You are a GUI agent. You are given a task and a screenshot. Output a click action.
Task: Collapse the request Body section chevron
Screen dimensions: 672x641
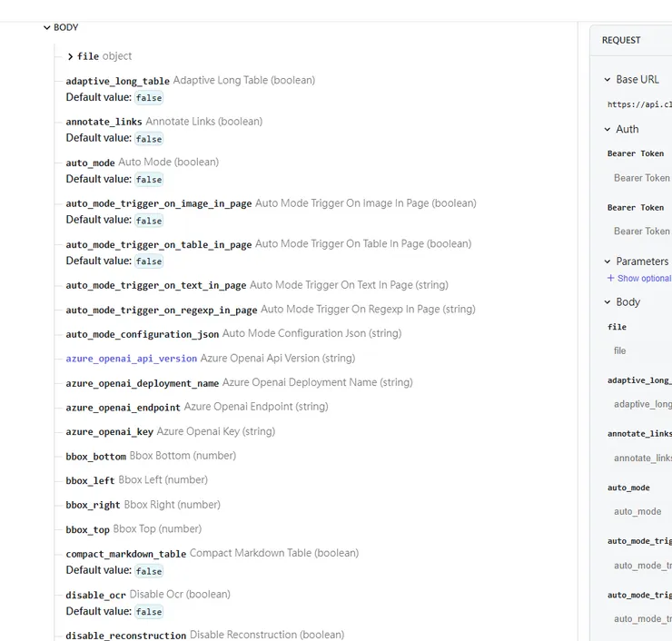pos(608,302)
